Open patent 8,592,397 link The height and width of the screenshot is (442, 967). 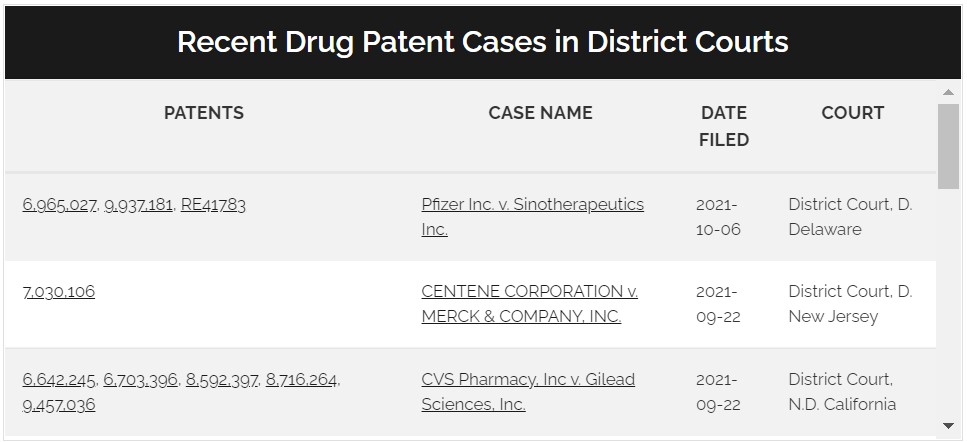(222, 380)
